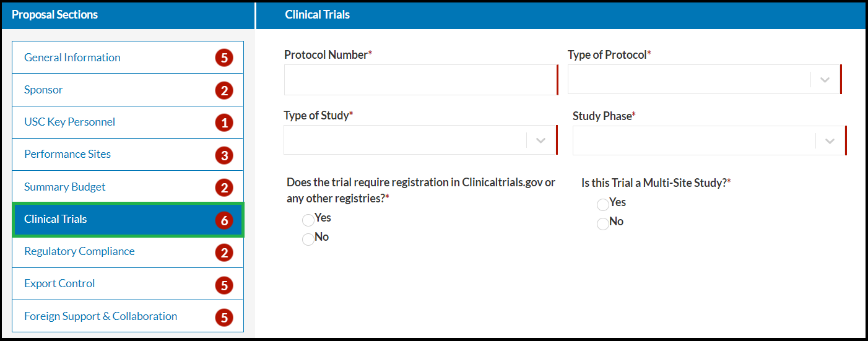Select Yes for Multi-Site Study
868x341 pixels.
coord(603,204)
